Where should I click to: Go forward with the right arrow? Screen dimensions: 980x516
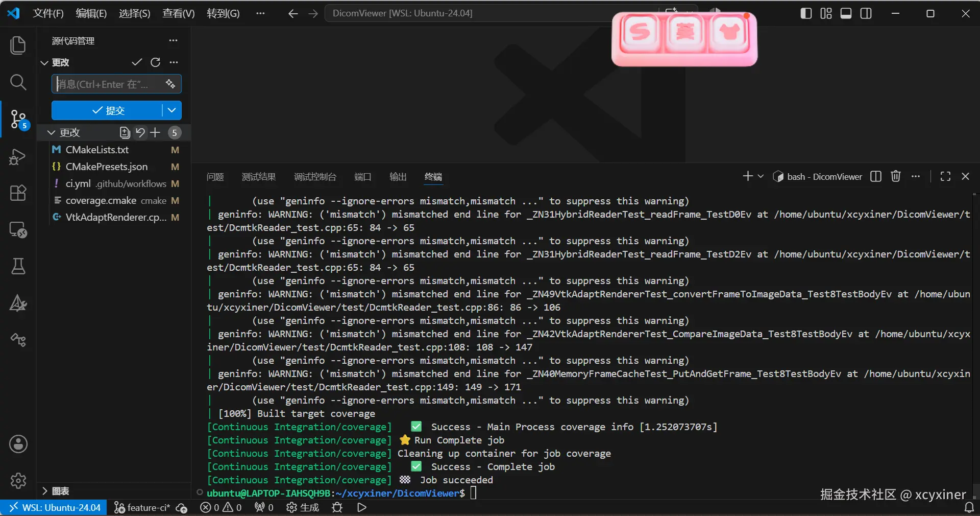(x=313, y=14)
